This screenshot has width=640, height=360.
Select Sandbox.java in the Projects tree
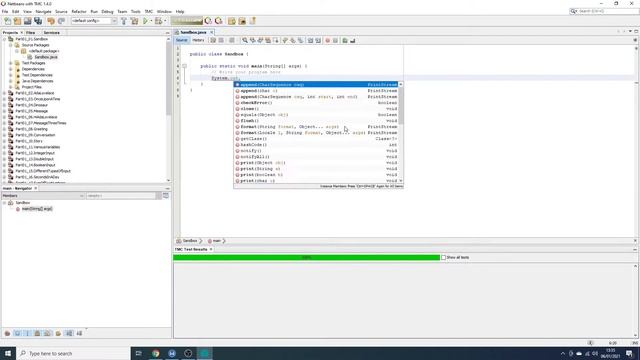(x=46, y=57)
